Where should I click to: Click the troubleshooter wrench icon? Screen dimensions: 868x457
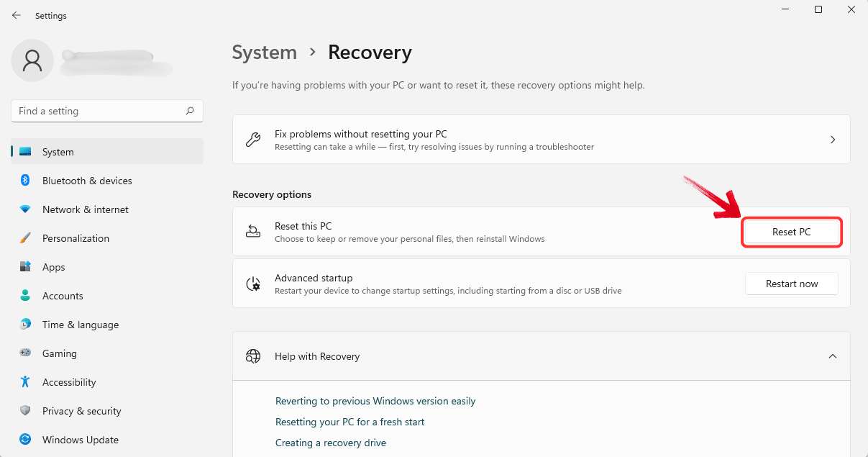[253, 139]
